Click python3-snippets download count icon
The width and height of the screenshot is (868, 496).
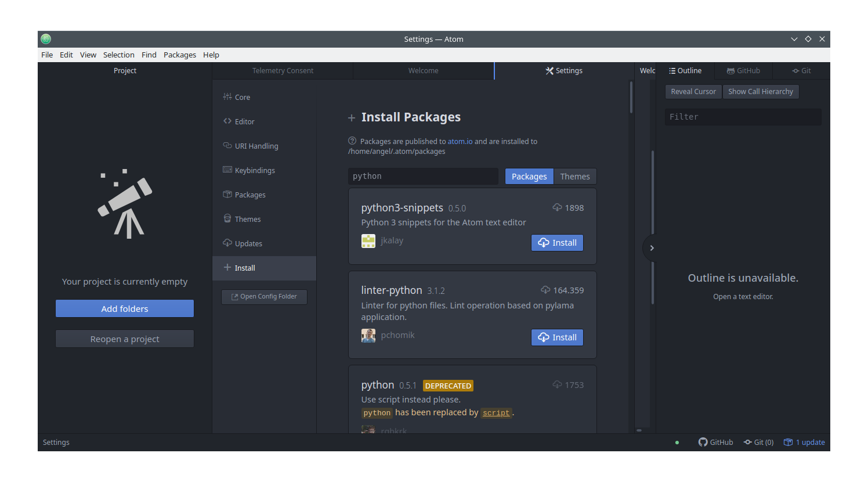coord(557,208)
